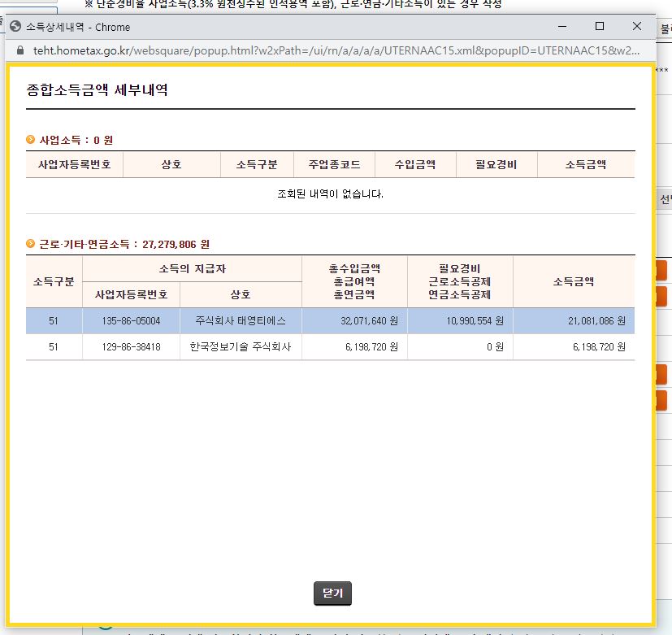Image resolution: width=672 pixels, height=635 pixels.
Task: Select the 한국정보기술 주식회사 row
Action: coord(241,346)
